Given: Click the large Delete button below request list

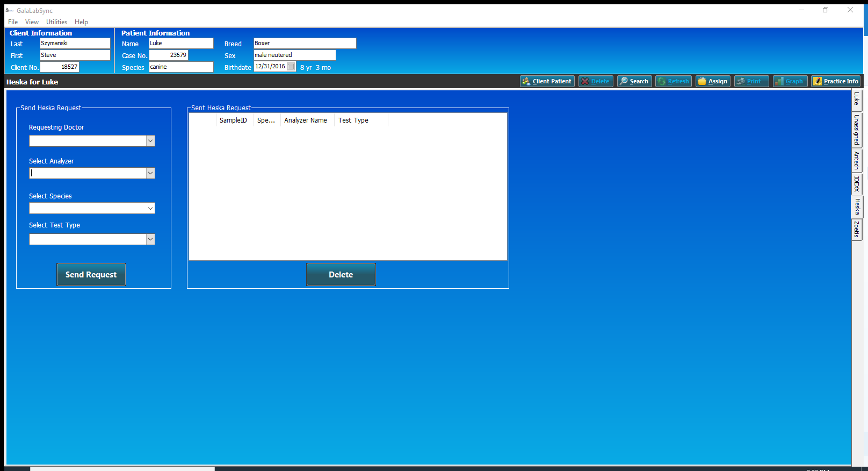Looking at the screenshot, I should tap(341, 274).
